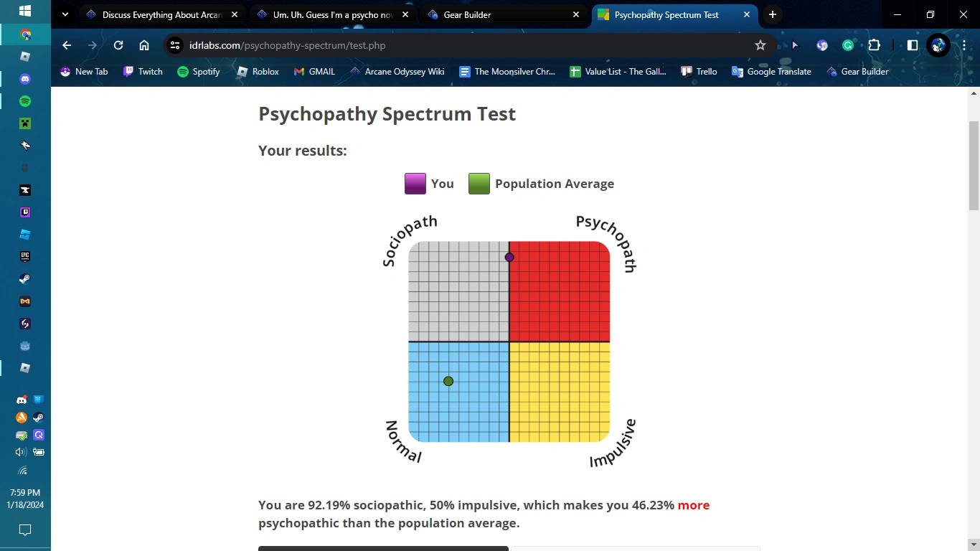Go to browser home page
This screenshot has height=551, width=980.
[144, 45]
